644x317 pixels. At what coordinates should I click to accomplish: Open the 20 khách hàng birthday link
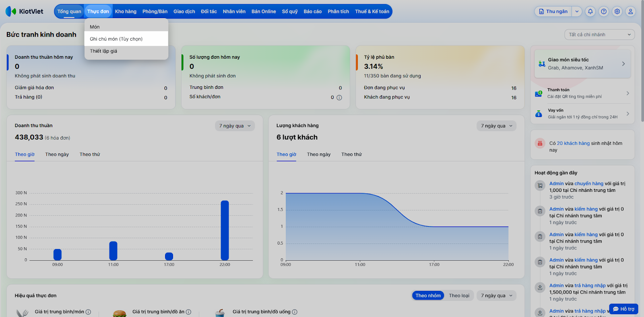click(x=573, y=143)
